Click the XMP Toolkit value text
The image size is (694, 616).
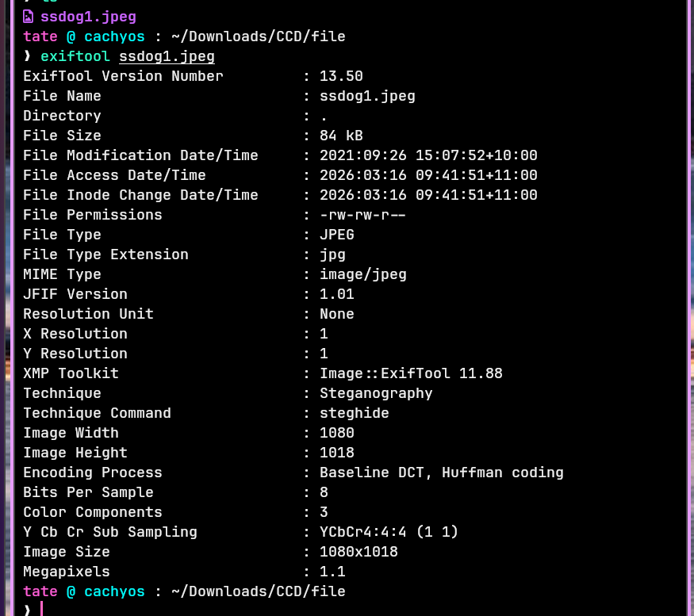coord(411,373)
